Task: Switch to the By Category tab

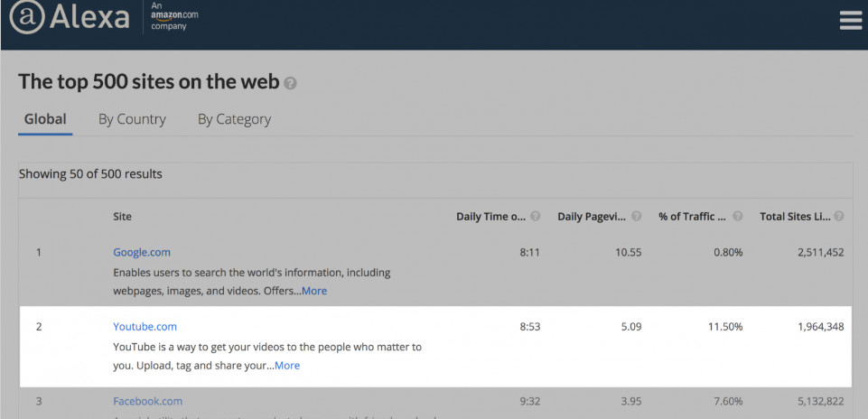Action: point(234,119)
